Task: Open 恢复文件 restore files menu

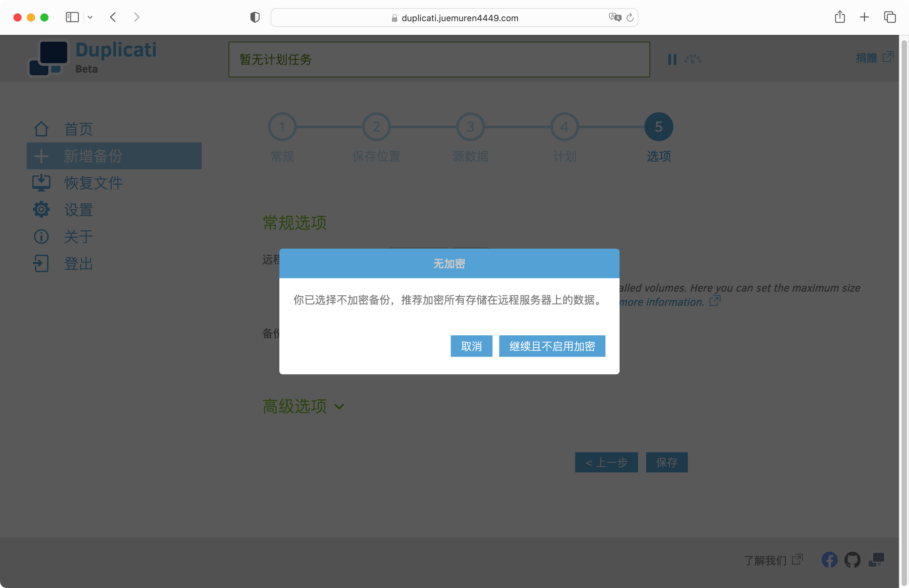Action: click(x=93, y=183)
